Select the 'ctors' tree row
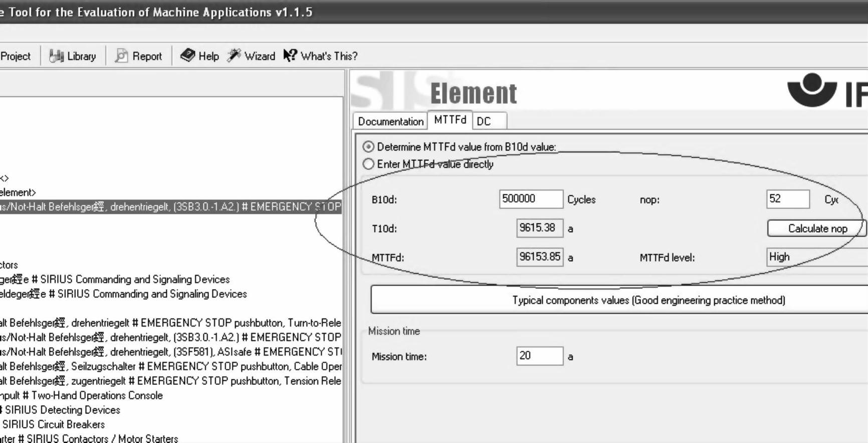 (9, 265)
